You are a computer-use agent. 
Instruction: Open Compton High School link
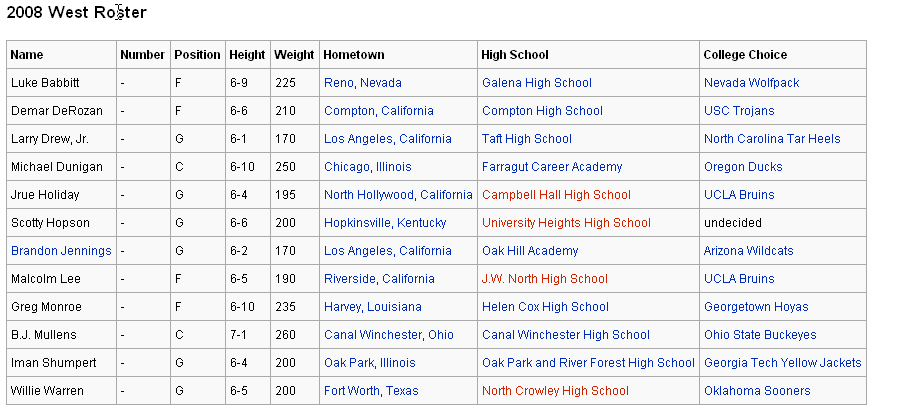click(542, 111)
